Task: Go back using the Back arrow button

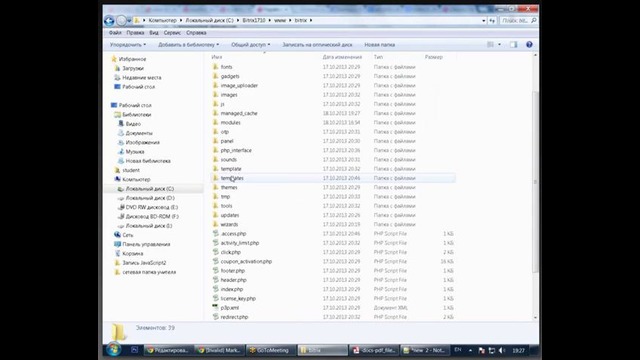Action: [109, 20]
